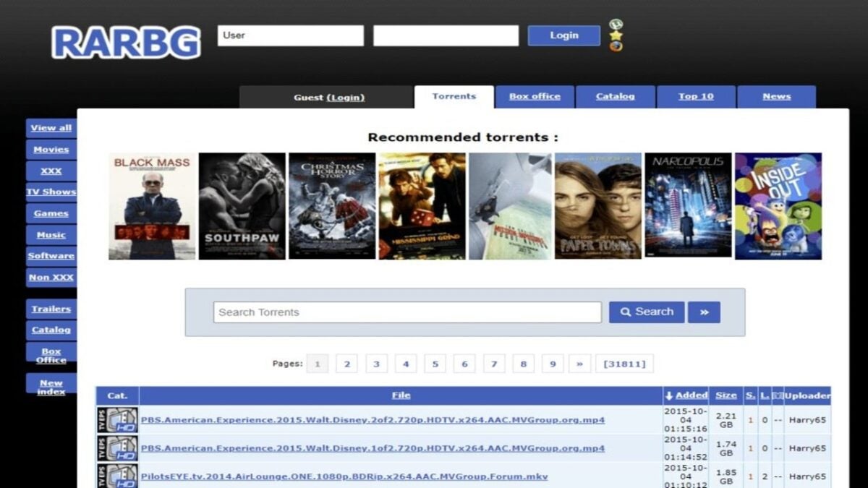Sort by Size column header
This screenshot has height=488, width=868.
point(726,395)
